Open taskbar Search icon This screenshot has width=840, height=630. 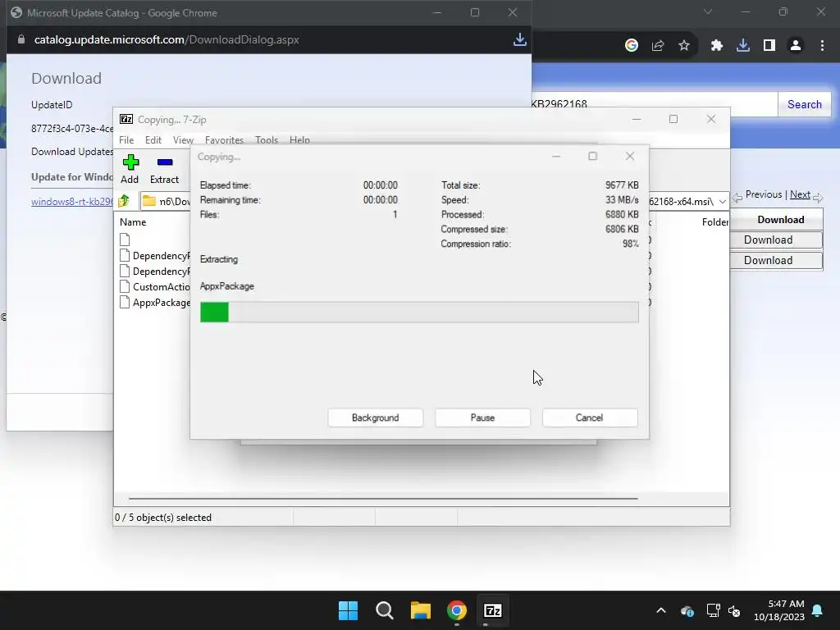pos(384,610)
